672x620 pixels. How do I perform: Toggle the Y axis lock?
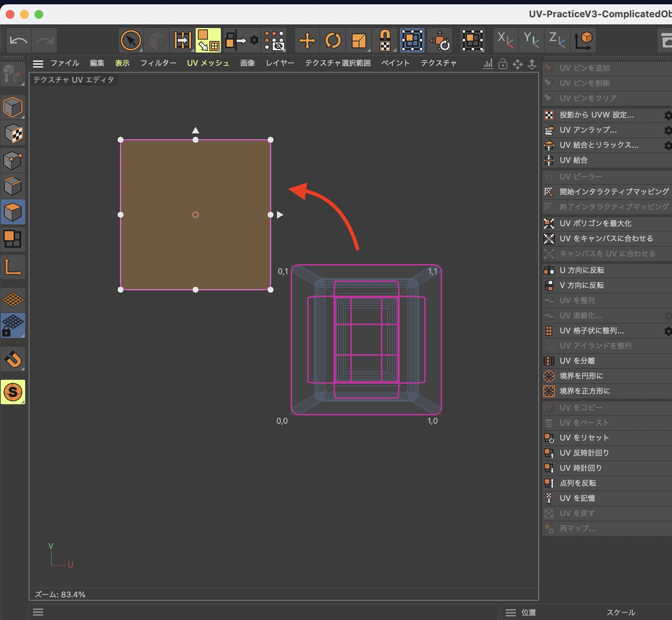[x=531, y=40]
